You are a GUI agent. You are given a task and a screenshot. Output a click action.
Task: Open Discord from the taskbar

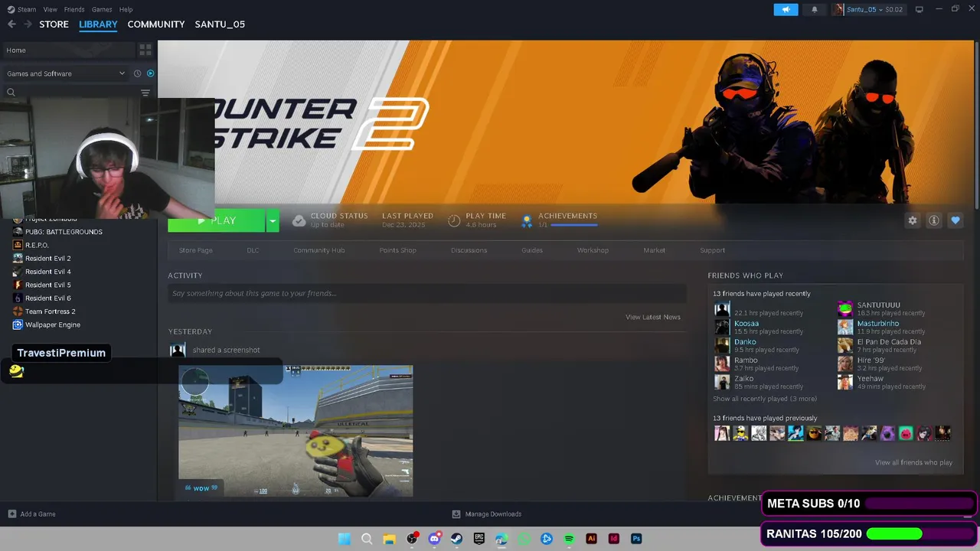point(434,539)
